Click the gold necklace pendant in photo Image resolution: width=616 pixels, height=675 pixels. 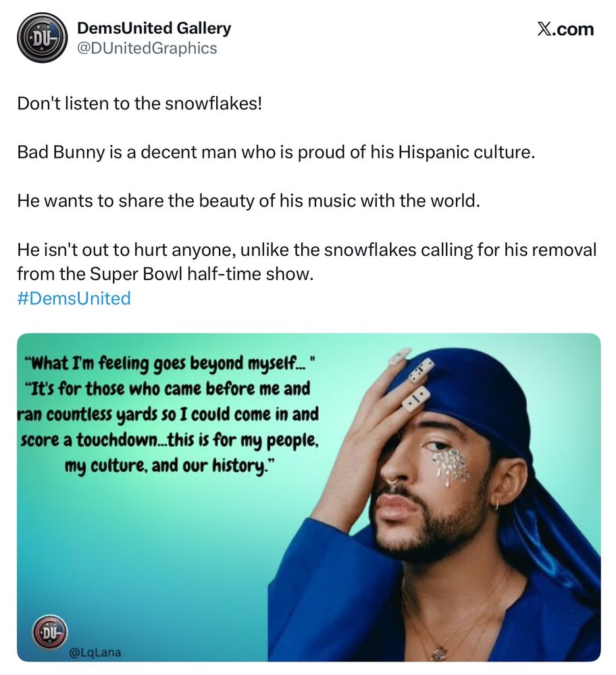click(x=438, y=653)
